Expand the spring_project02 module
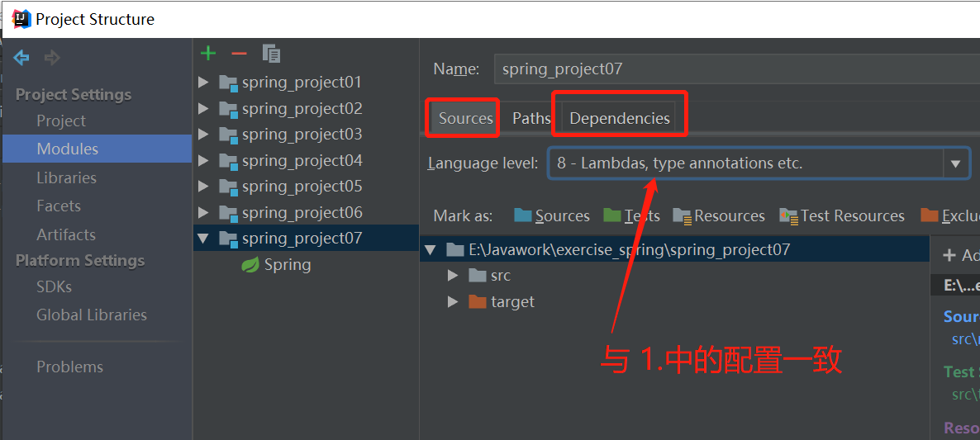Screen dimensions: 980x440 click(x=203, y=109)
